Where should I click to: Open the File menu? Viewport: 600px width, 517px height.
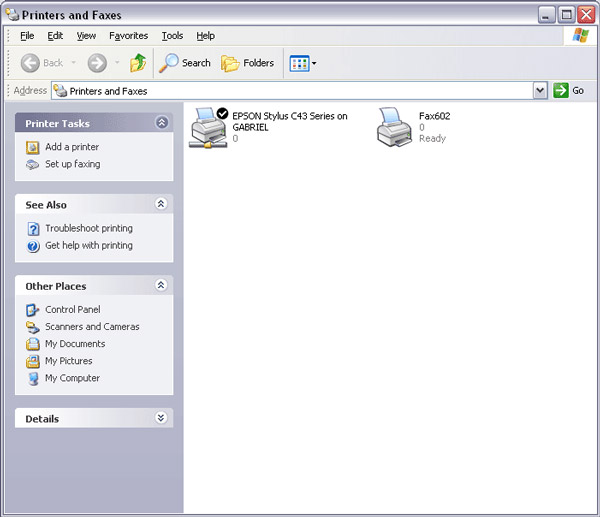pyautogui.click(x=27, y=36)
